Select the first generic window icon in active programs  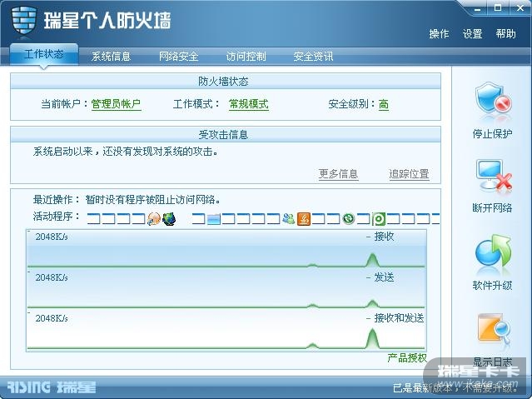point(93,219)
